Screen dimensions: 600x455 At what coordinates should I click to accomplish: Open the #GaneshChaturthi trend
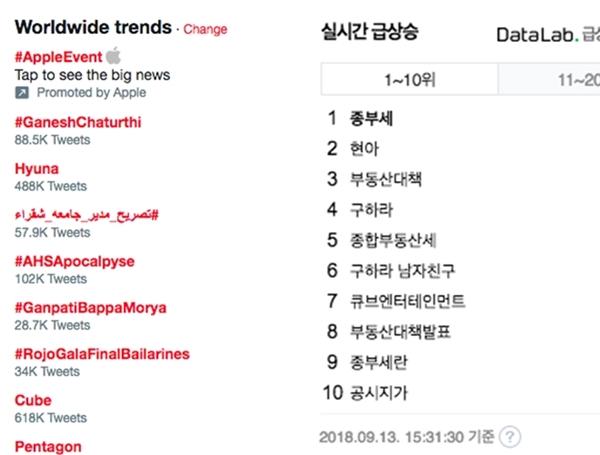[75, 123]
